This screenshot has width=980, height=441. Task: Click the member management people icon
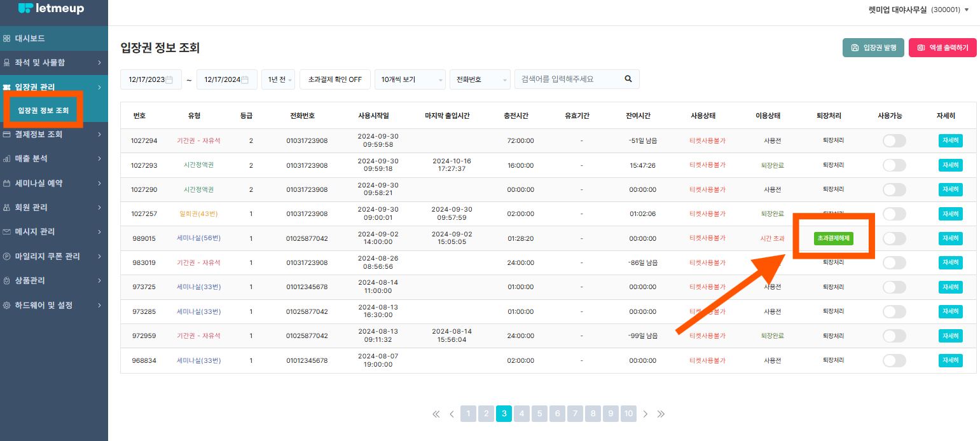coord(6,207)
